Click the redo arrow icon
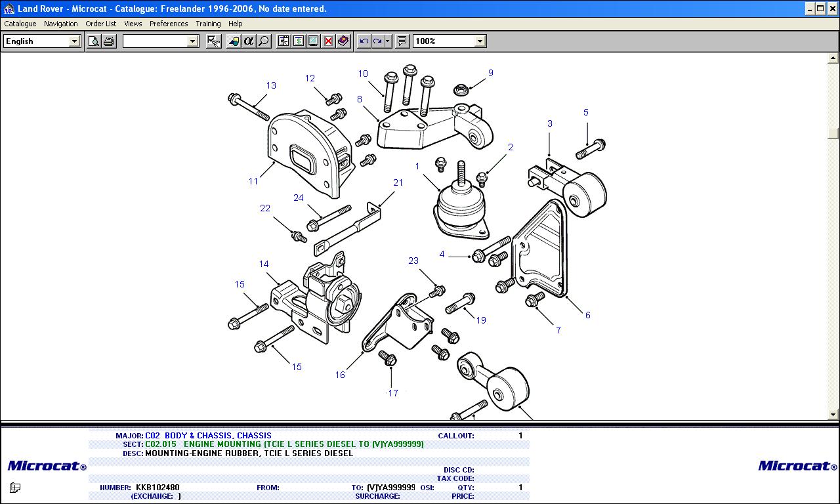The width and height of the screenshot is (840, 504). [x=377, y=41]
